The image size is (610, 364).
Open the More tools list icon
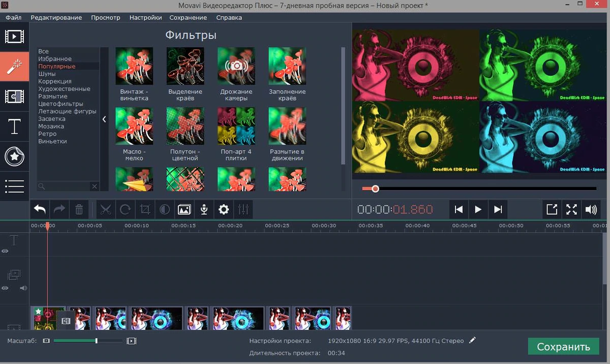pyautogui.click(x=14, y=186)
